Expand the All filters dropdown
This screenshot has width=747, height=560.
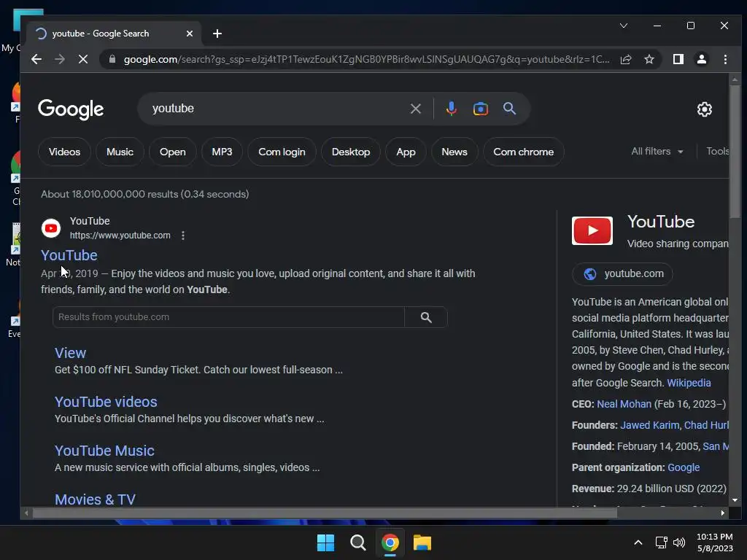[657, 152]
